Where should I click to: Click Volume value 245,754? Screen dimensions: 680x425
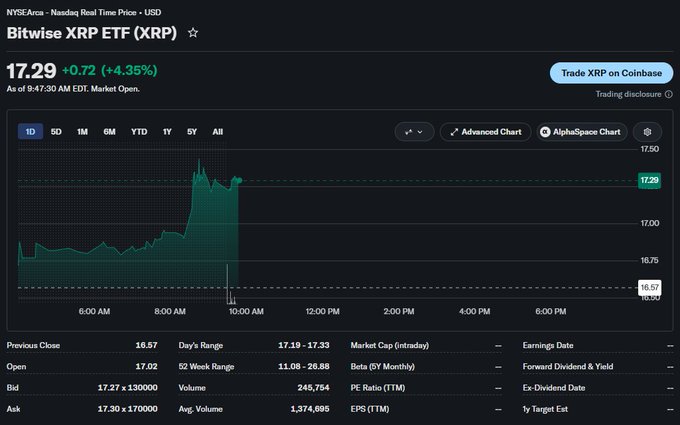click(x=313, y=388)
